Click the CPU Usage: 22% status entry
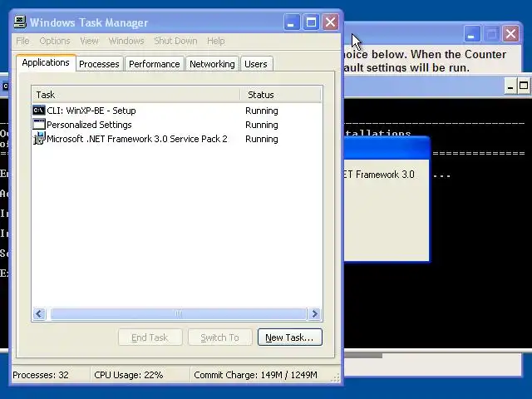532x399 pixels. [128, 375]
